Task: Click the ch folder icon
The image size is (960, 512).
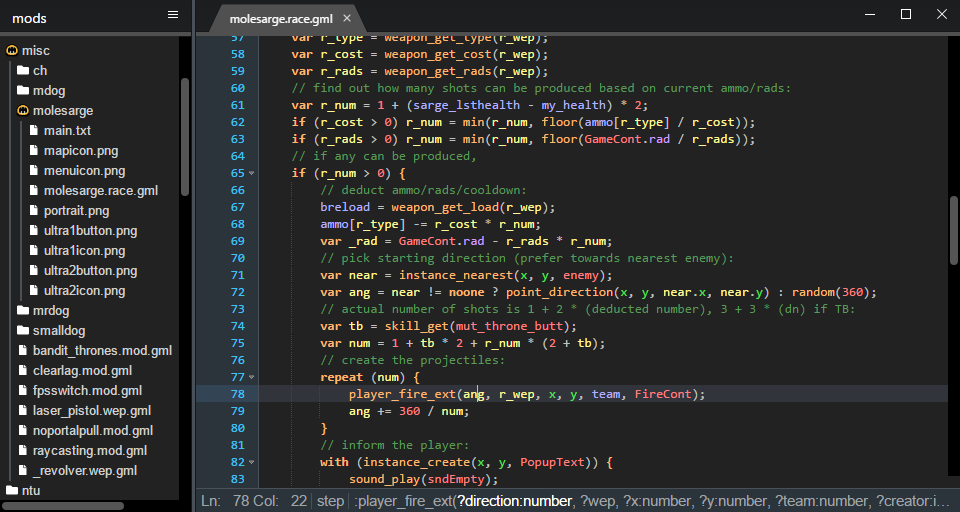Action: (23, 71)
